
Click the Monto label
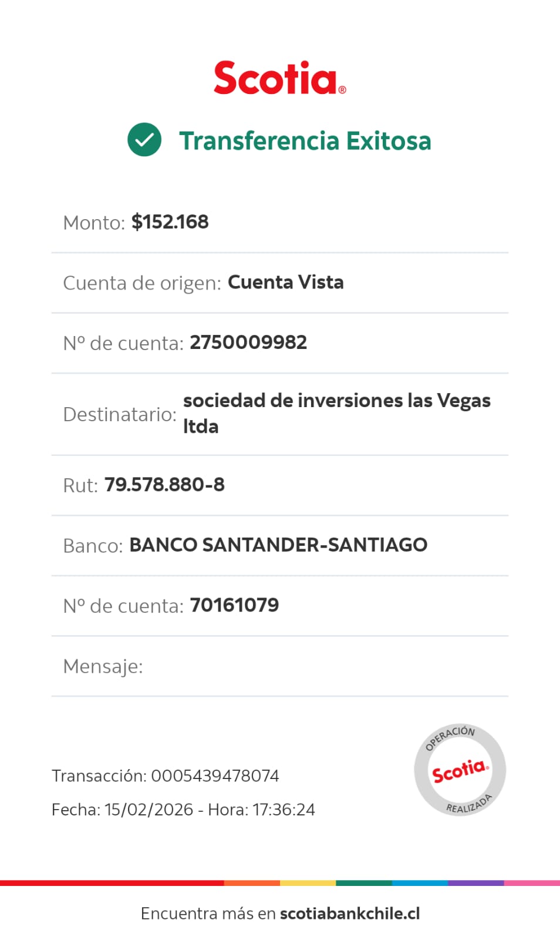click(94, 223)
